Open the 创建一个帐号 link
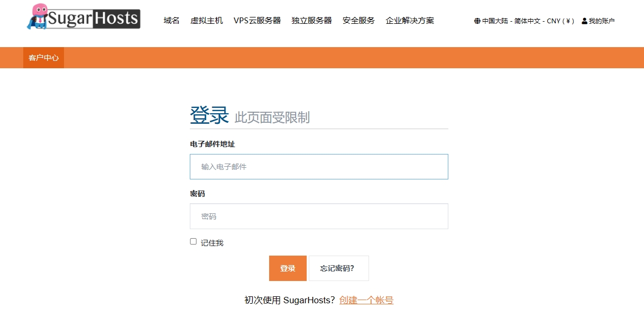This screenshot has width=644, height=317. (x=366, y=300)
